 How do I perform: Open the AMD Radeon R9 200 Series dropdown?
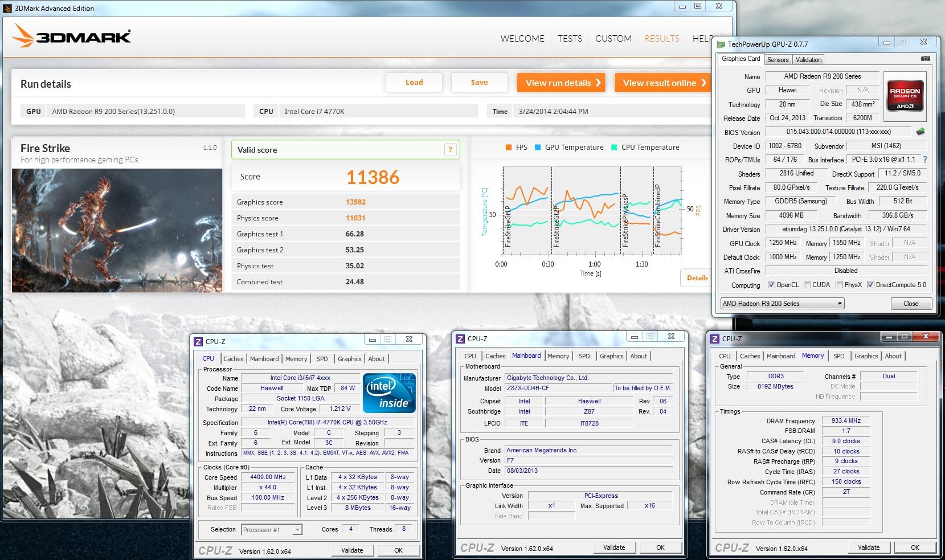pos(782,304)
